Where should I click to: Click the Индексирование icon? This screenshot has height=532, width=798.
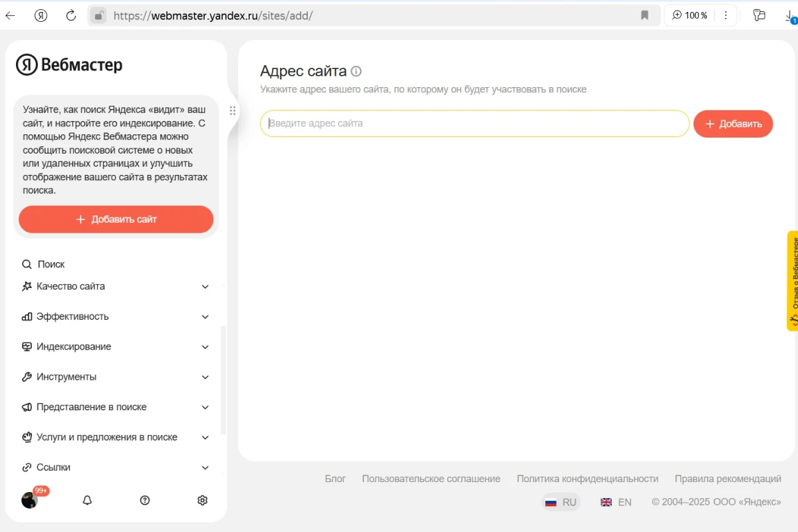[27, 346]
